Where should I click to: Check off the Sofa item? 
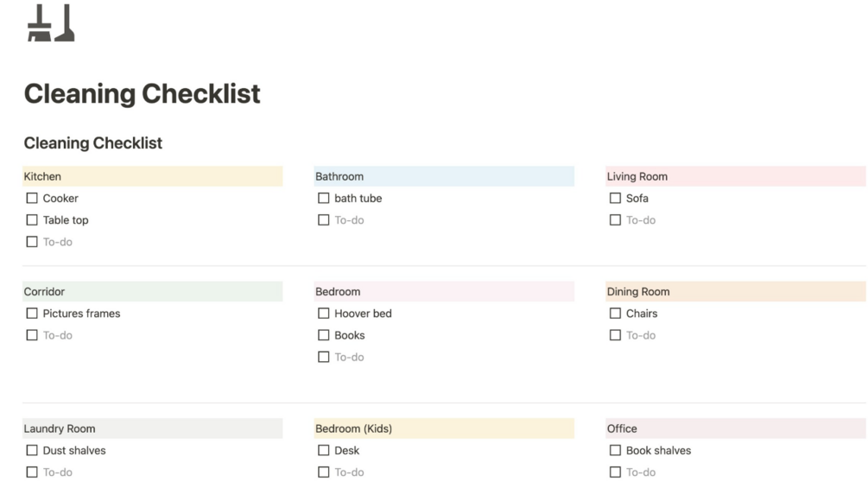615,198
